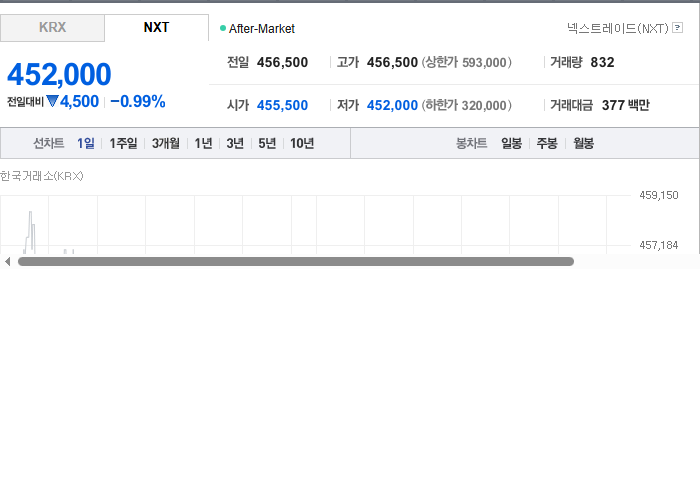
Task: Click the 457,184 axis label
Action: click(658, 245)
